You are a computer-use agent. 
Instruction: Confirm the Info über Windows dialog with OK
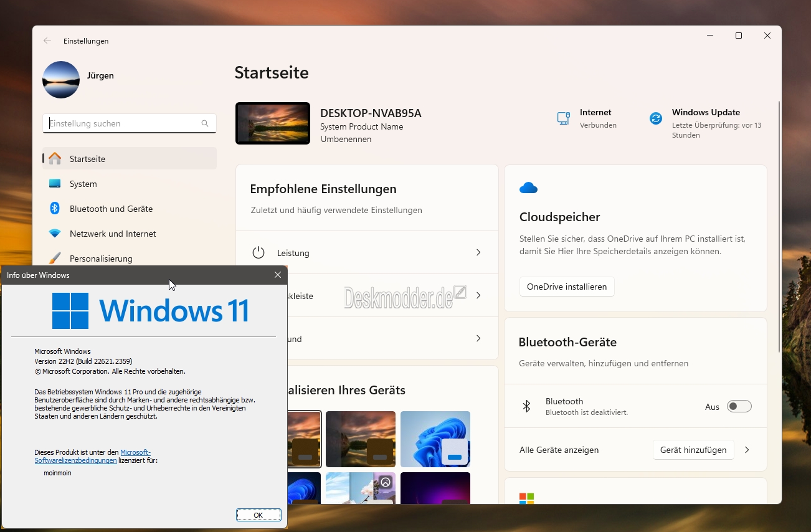click(258, 515)
